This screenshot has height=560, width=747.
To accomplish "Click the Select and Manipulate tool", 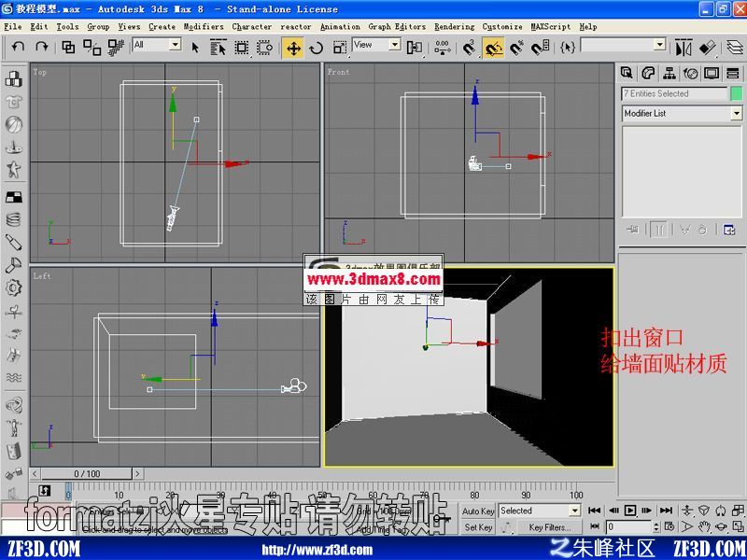I will [x=443, y=48].
